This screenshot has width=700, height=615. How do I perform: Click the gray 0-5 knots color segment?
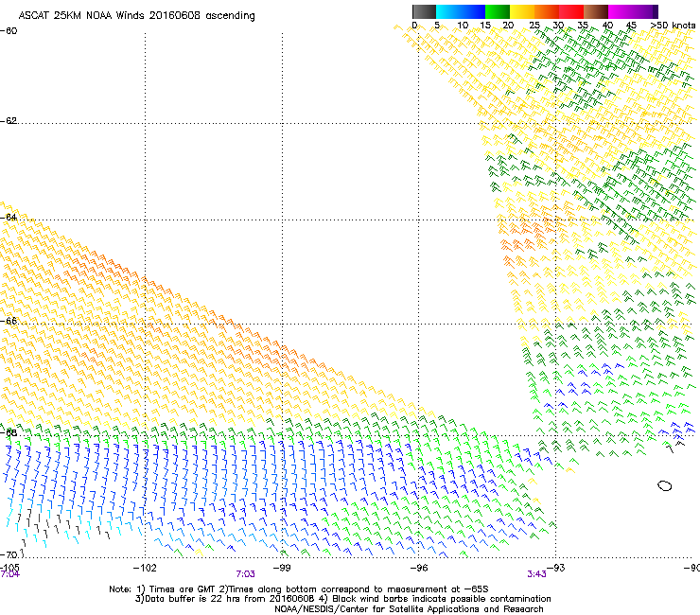coord(424,11)
